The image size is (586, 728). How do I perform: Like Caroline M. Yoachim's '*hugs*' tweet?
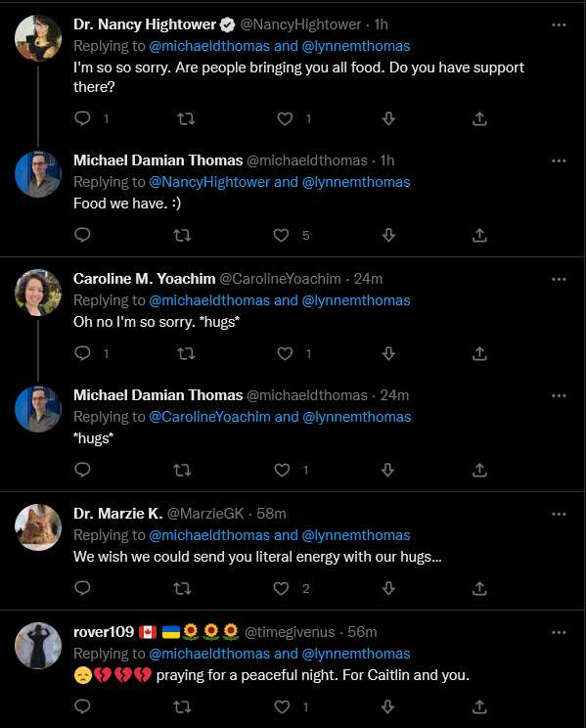click(285, 354)
